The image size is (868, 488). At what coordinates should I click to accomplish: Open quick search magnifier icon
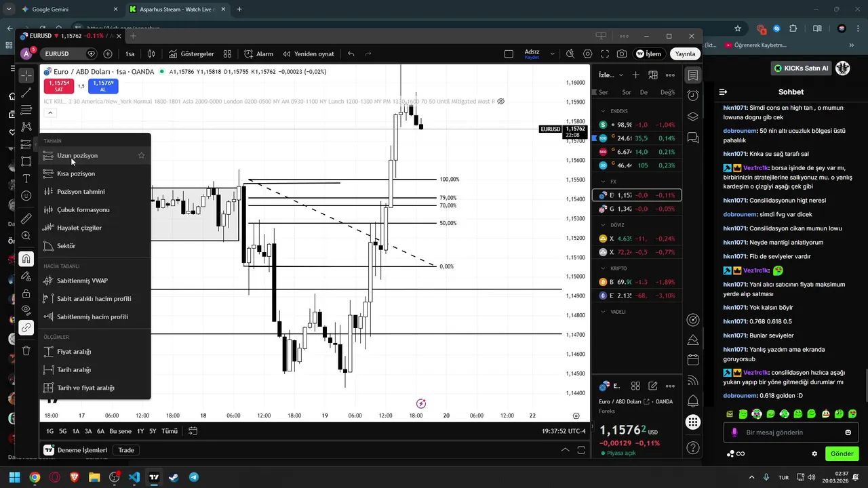[570, 54]
